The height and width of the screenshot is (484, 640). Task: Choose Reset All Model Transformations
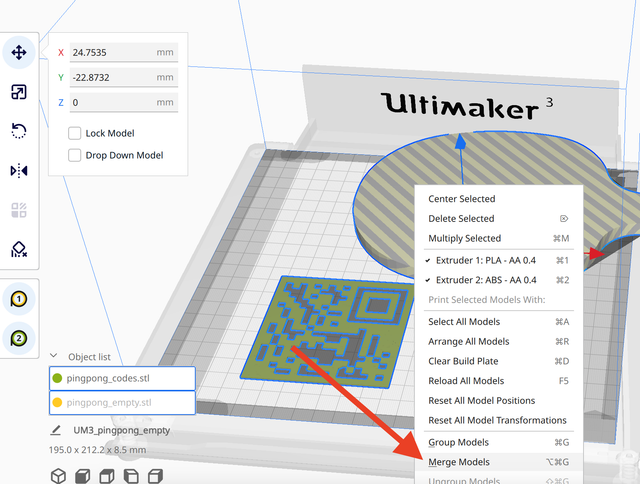point(498,420)
